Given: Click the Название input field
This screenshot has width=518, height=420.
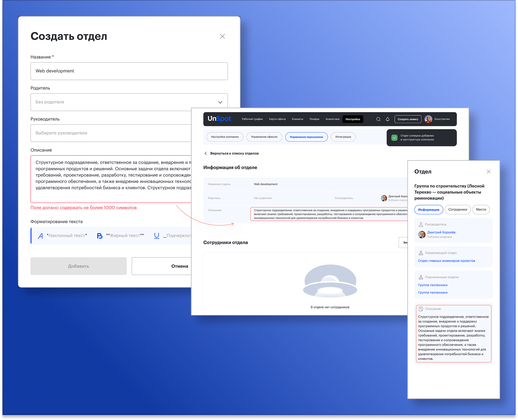Looking at the screenshot, I should [x=129, y=71].
